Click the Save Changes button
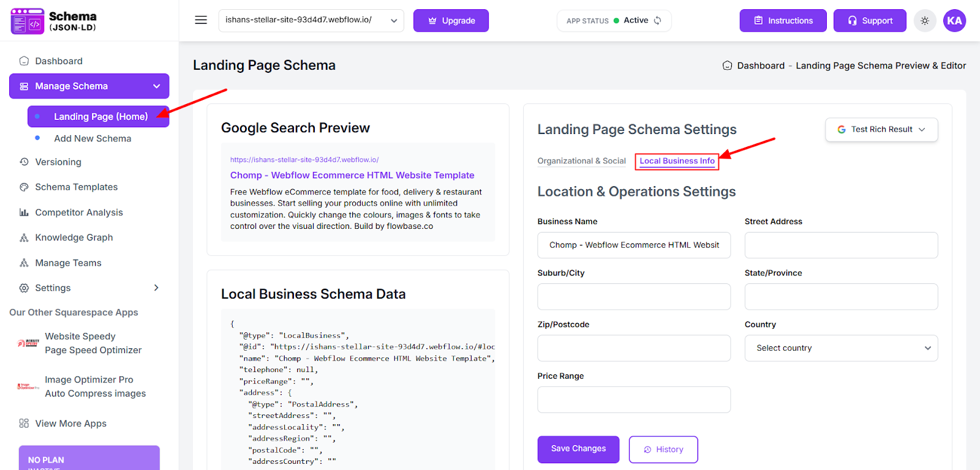Screen dimensions: 980x470 tap(578, 449)
